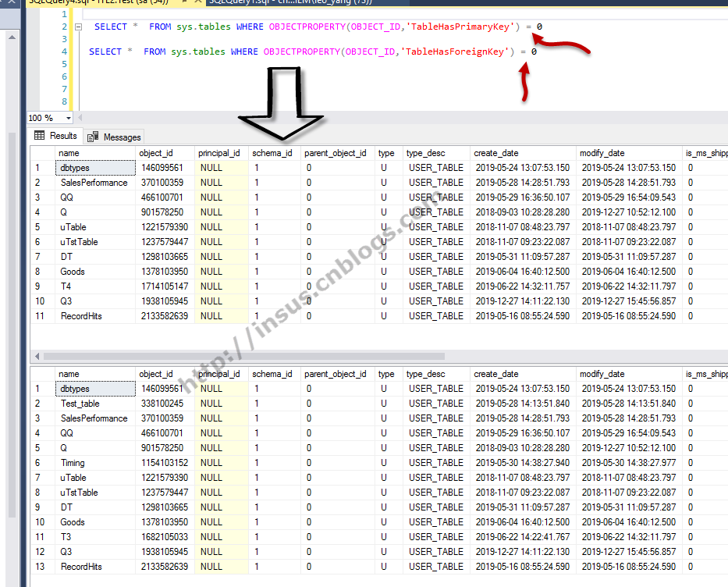Select the dbtypes cell in the first results grid
The width and height of the screenshot is (728, 587).
pos(95,168)
